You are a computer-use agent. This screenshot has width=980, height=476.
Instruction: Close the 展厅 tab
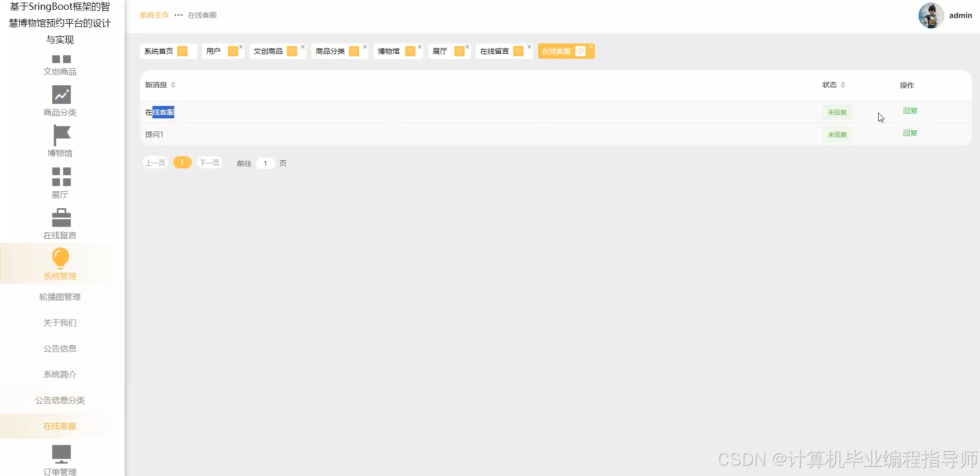467,47
